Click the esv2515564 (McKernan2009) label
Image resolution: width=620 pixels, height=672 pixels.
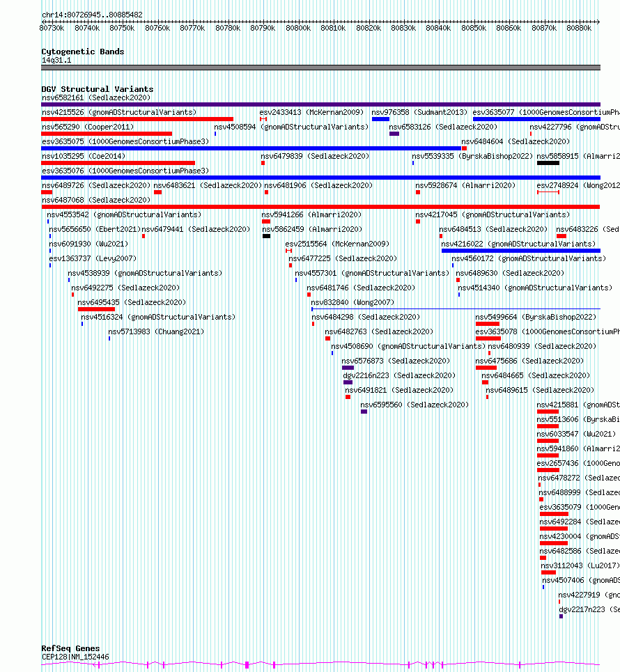(x=337, y=244)
